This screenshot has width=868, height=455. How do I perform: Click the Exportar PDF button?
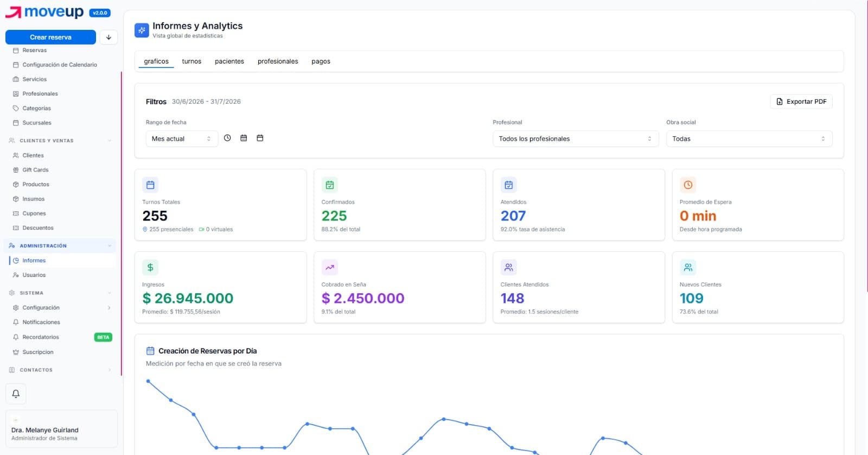[x=801, y=102]
